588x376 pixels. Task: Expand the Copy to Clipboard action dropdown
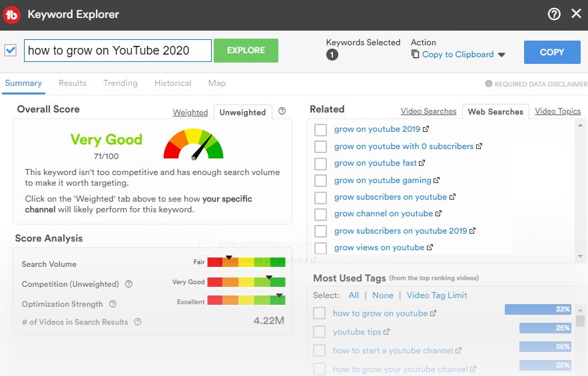click(501, 55)
